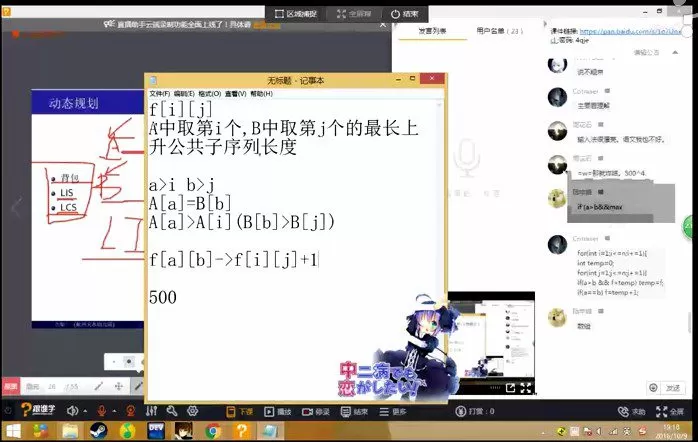Click the chat message 说不超时
This screenshot has height=442, width=698.
590,72
